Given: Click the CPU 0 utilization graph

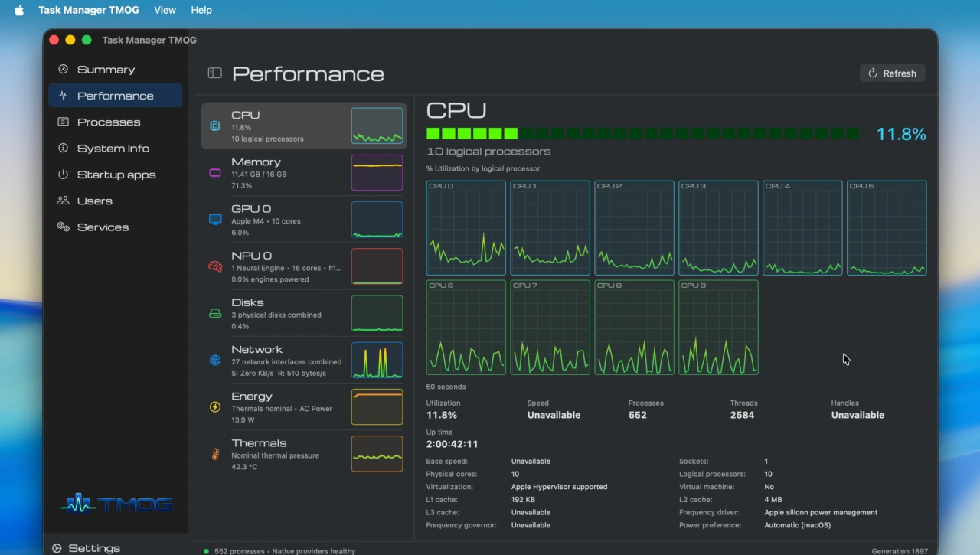Looking at the screenshot, I should (x=466, y=228).
